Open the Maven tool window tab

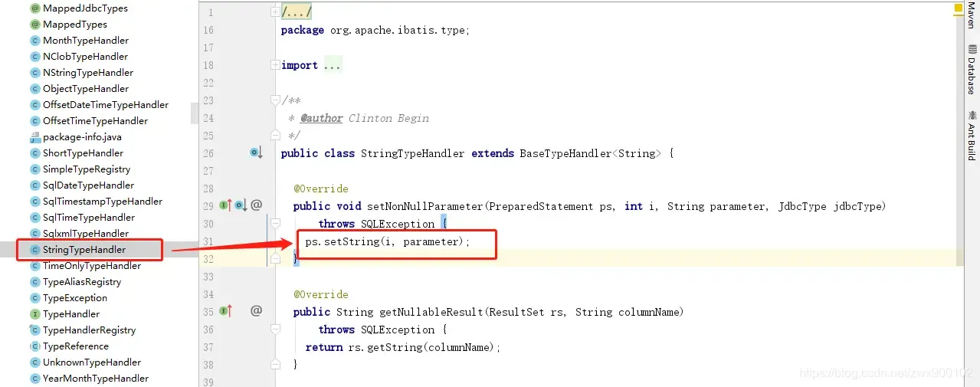pyautogui.click(x=971, y=15)
